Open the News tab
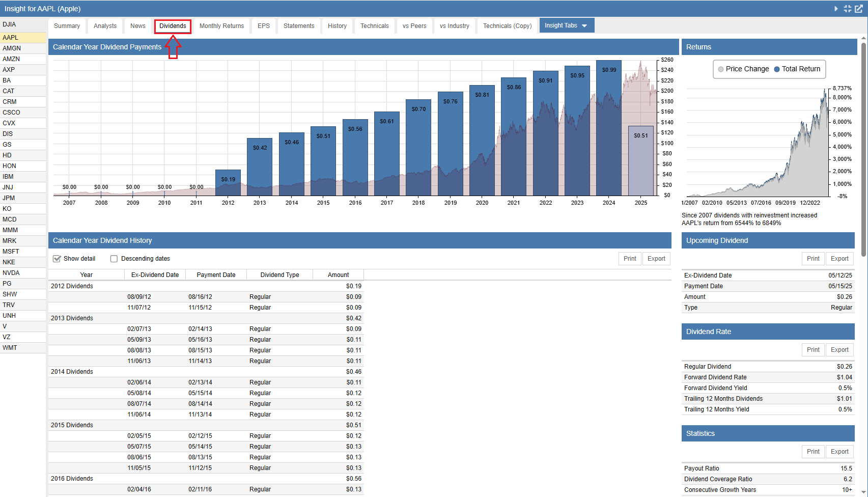This screenshot has height=497, width=868. [137, 26]
